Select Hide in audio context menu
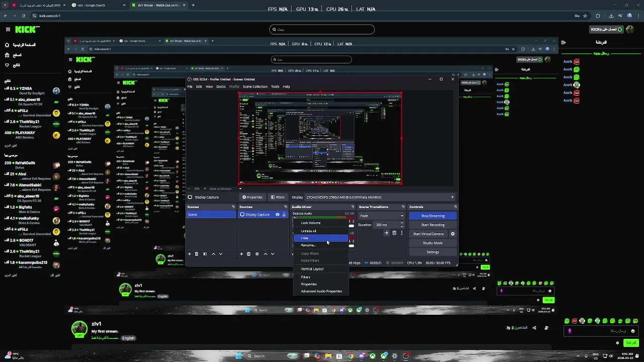This screenshot has height=362, width=644. [320, 238]
